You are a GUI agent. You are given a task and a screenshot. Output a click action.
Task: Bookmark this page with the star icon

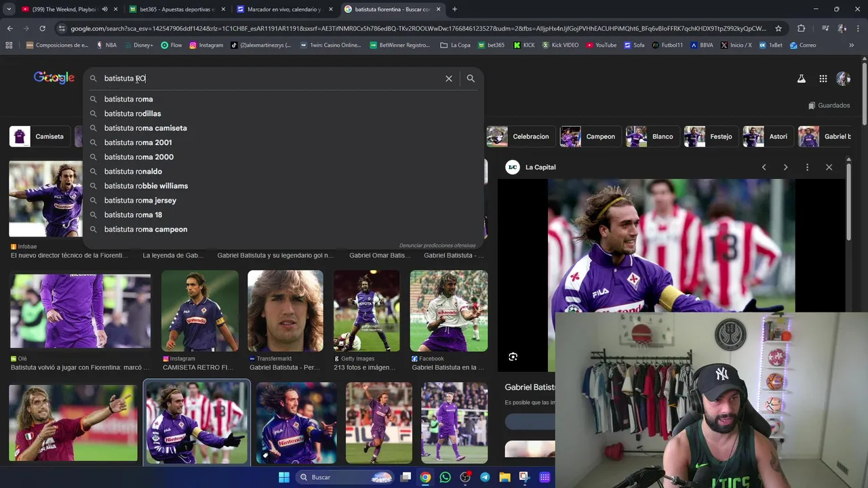(x=778, y=28)
